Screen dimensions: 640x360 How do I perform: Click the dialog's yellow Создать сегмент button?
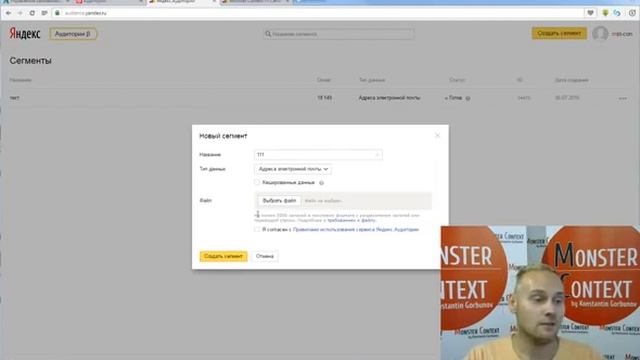223,256
